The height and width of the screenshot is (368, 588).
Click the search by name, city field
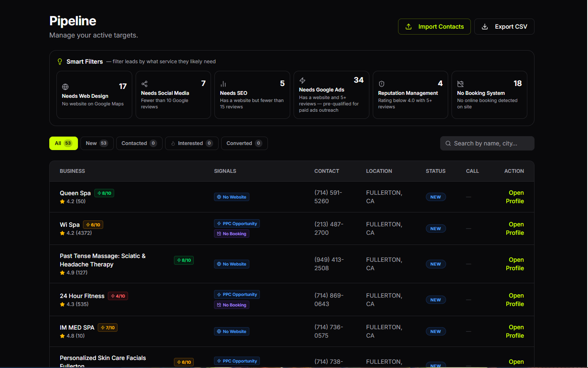(x=487, y=143)
